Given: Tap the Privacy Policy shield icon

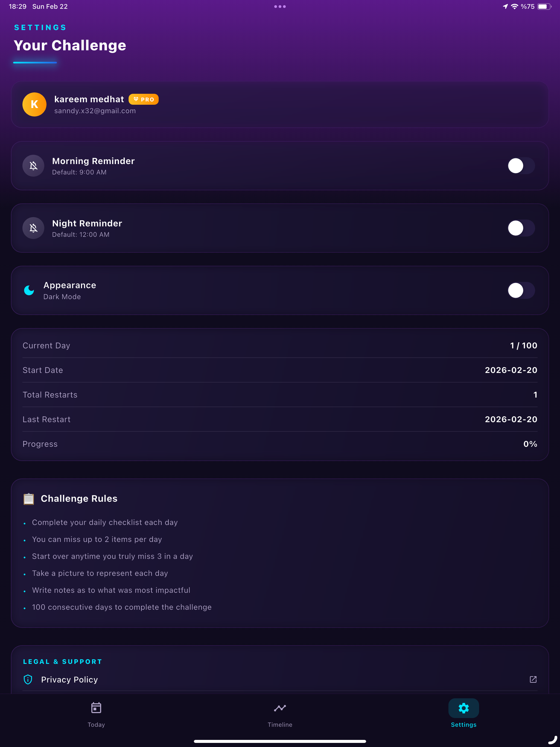Looking at the screenshot, I should pyautogui.click(x=28, y=679).
